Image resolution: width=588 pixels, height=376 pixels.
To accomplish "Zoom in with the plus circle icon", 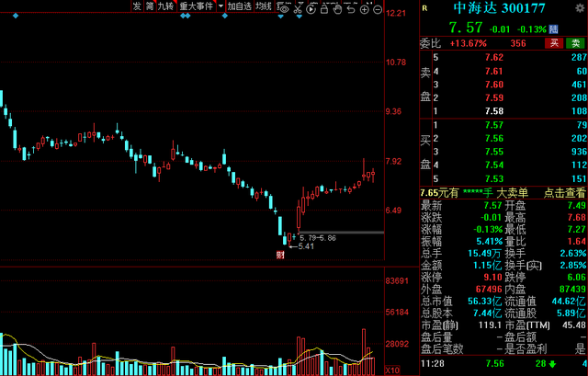I will pyautogui.click(x=364, y=9).
